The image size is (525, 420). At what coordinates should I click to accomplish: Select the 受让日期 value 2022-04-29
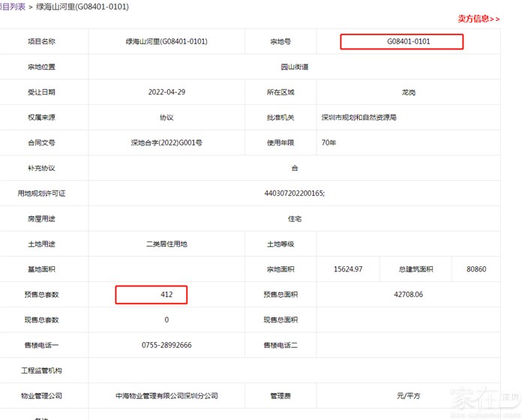(166, 92)
